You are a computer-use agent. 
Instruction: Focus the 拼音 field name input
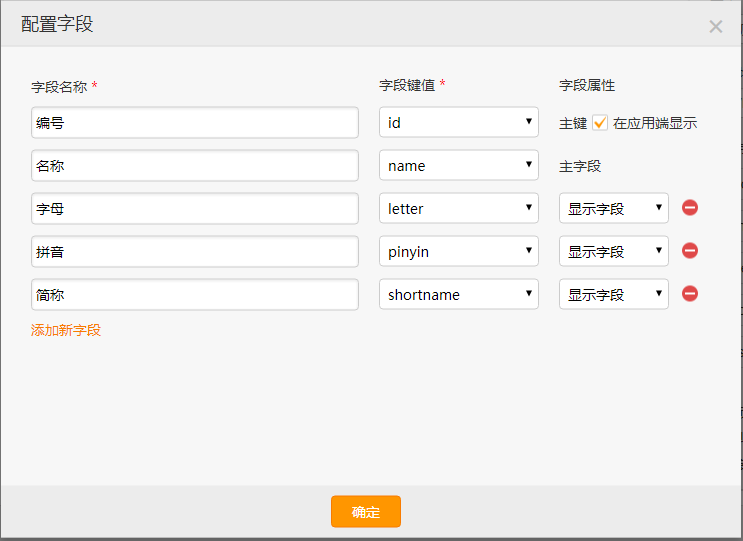coord(195,252)
